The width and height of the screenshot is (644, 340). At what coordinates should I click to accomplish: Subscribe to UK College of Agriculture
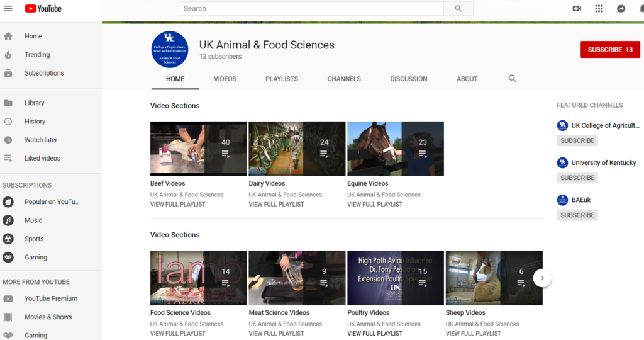[x=577, y=140]
